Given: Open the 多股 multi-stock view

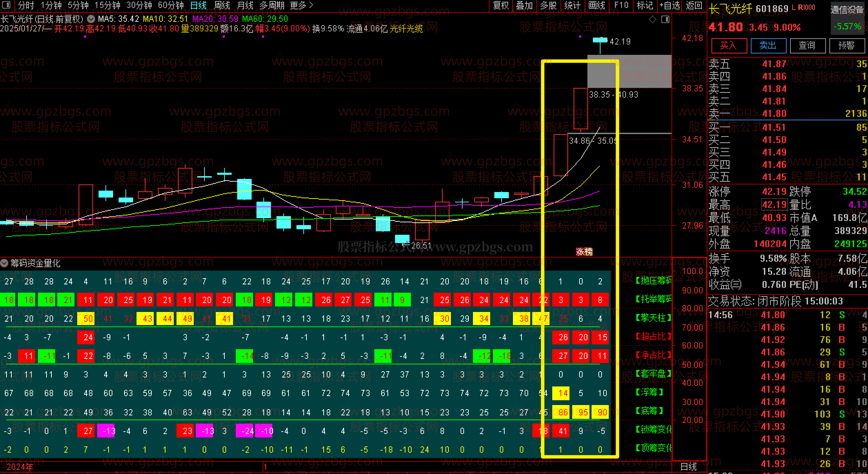Looking at the screenshot, I should click(548, 5).
